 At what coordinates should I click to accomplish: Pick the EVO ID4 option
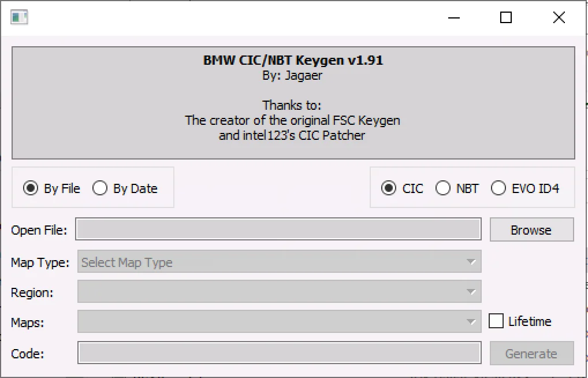[x=498, y=188]
